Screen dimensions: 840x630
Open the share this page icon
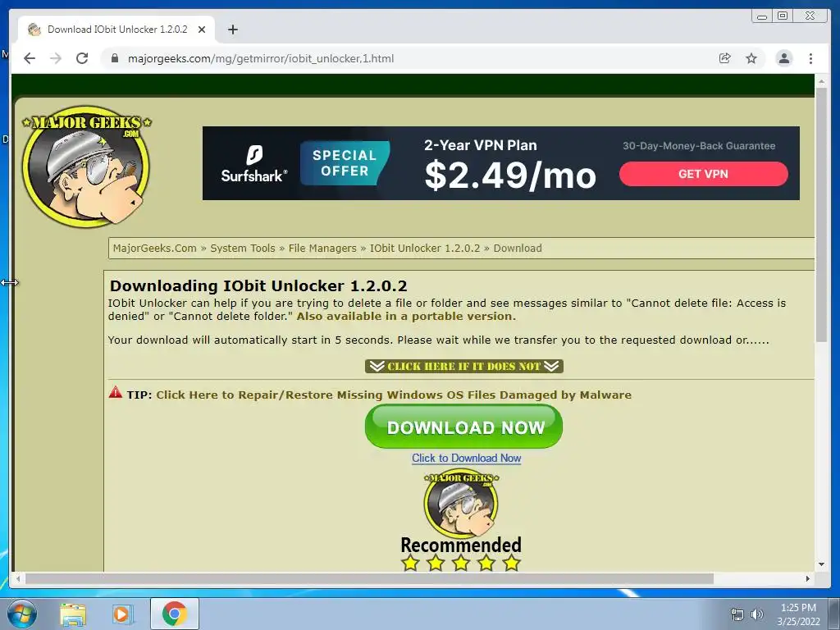tap(725, 58)
